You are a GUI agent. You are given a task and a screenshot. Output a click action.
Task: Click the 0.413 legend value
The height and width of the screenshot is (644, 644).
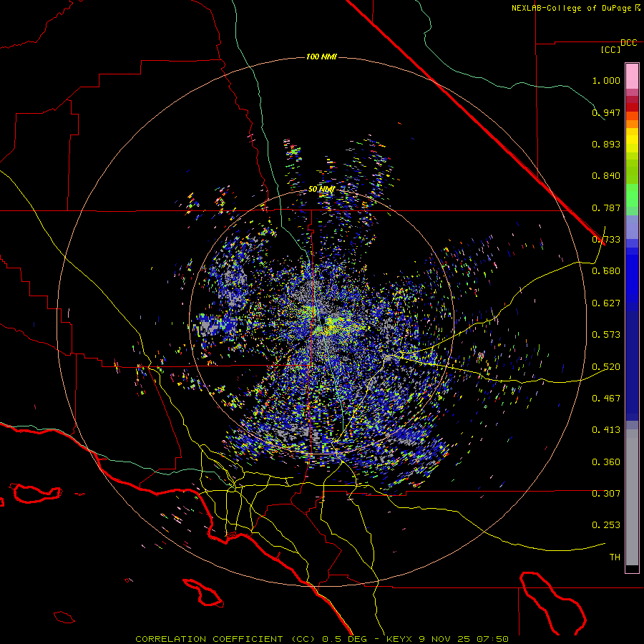pyautogui.click(x=606, y=430)
